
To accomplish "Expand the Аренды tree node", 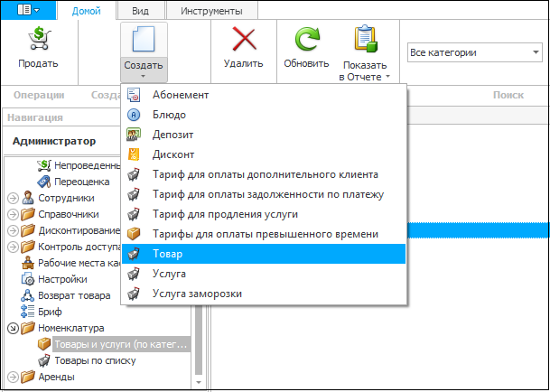I will point(13,378).
